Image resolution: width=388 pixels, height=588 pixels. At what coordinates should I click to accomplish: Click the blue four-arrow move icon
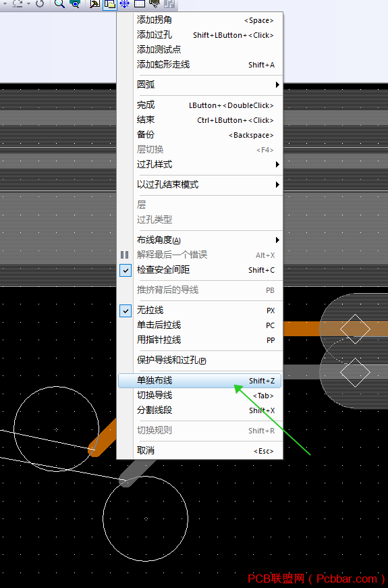[124, 4]
